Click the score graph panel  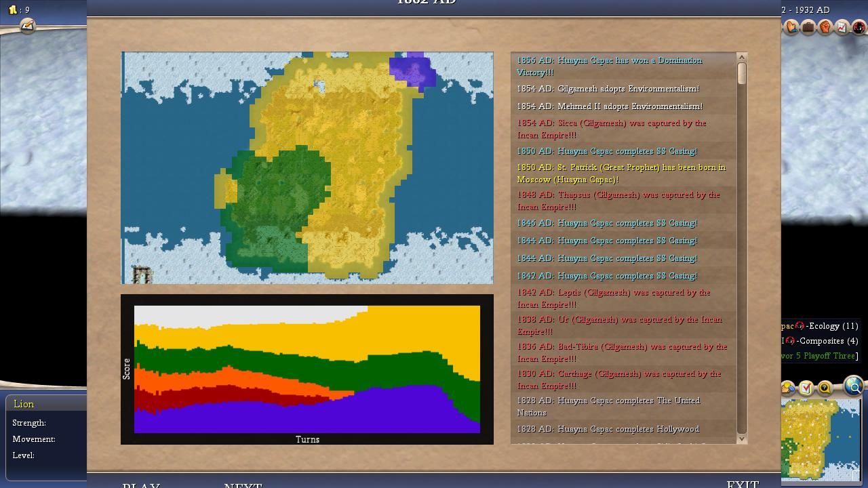pyautogui.click(x=307, y=369)
